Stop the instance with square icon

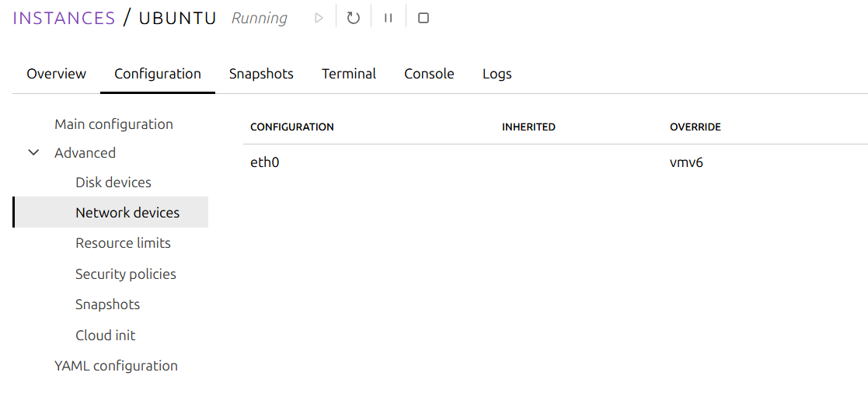[x=424, y=19]
